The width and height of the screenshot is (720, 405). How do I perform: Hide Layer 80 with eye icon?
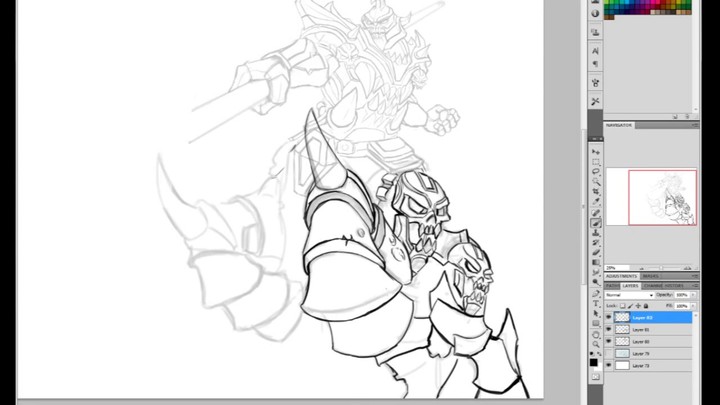pyautogui.click(x=609, y=341)
